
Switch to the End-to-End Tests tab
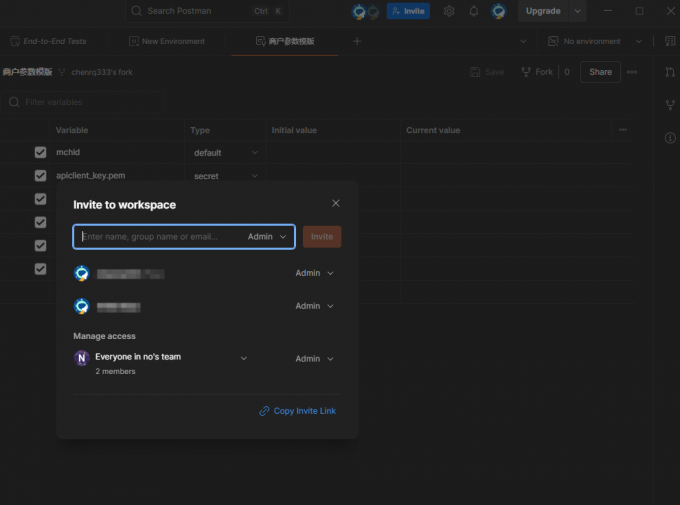(48, 41)
